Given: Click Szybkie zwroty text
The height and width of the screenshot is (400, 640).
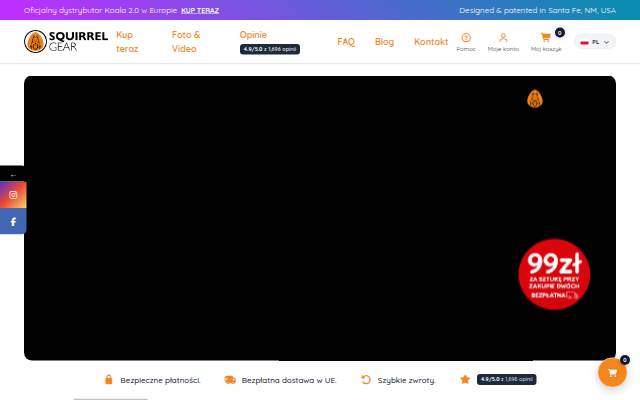Looking at the screenshot, I should click(x=407, y=380).
